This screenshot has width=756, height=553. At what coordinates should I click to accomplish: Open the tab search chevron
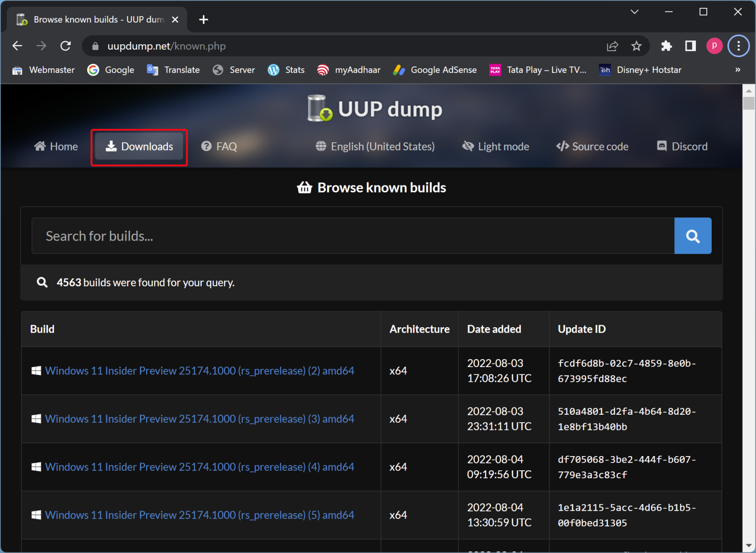634,12
